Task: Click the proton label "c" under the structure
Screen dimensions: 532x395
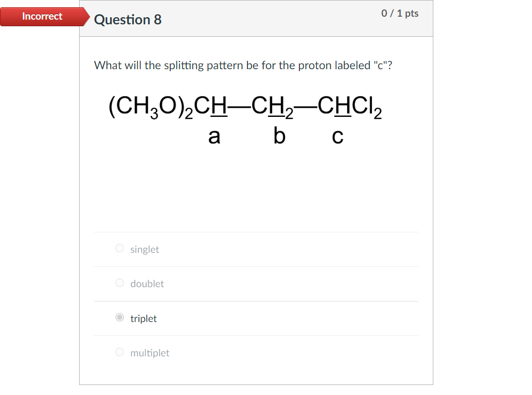Action: tap(338, 136)
